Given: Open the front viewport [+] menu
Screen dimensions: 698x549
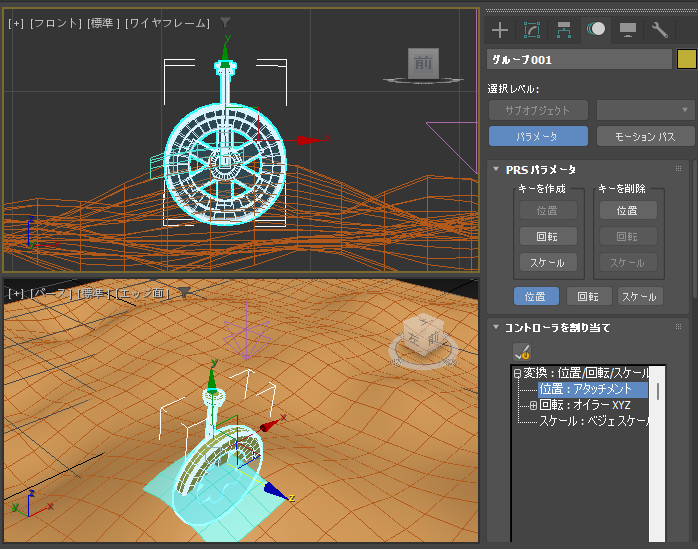Looking at the screenshot, I should point(16,23).
